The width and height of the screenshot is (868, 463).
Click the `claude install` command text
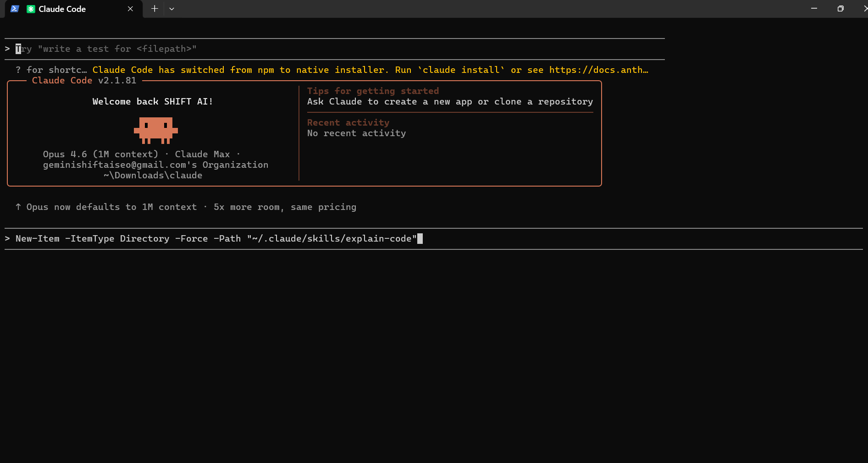click(x=460, y=70)
